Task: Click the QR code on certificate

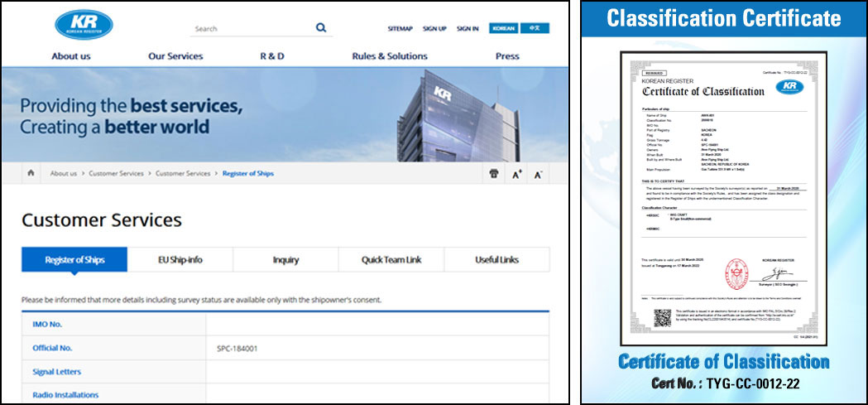Action: coord(662,318)
